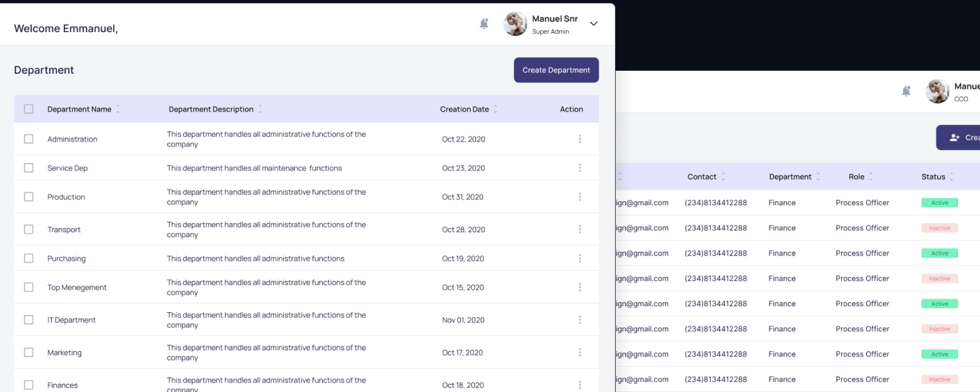Click the notification bell in Welcome header

(x=484, y=24)
